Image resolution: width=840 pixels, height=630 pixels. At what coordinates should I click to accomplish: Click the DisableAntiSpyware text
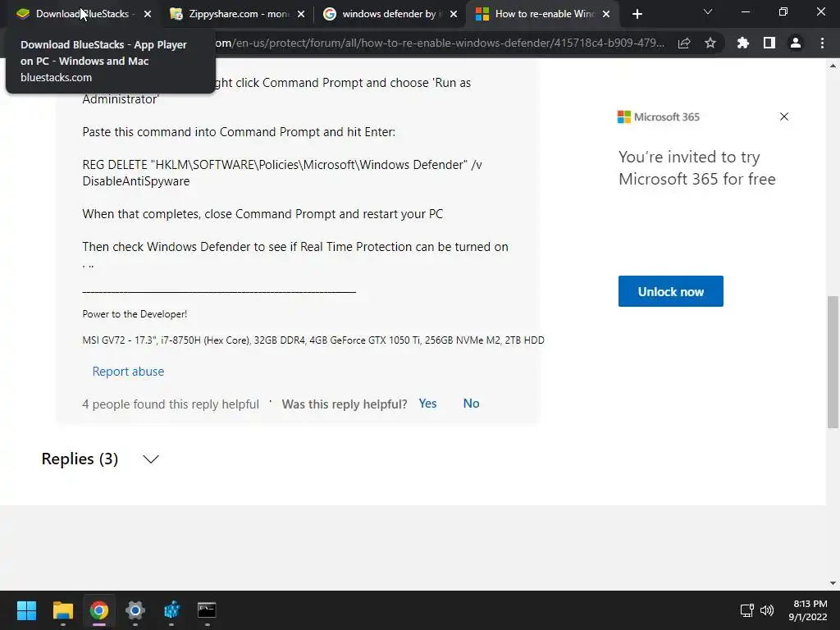pos(136,181)
